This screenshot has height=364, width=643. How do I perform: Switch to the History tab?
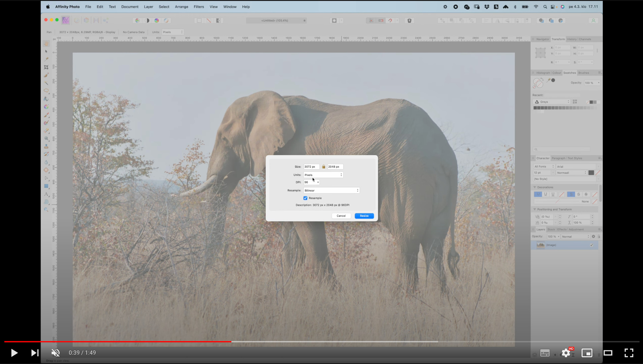coord(572,39)
